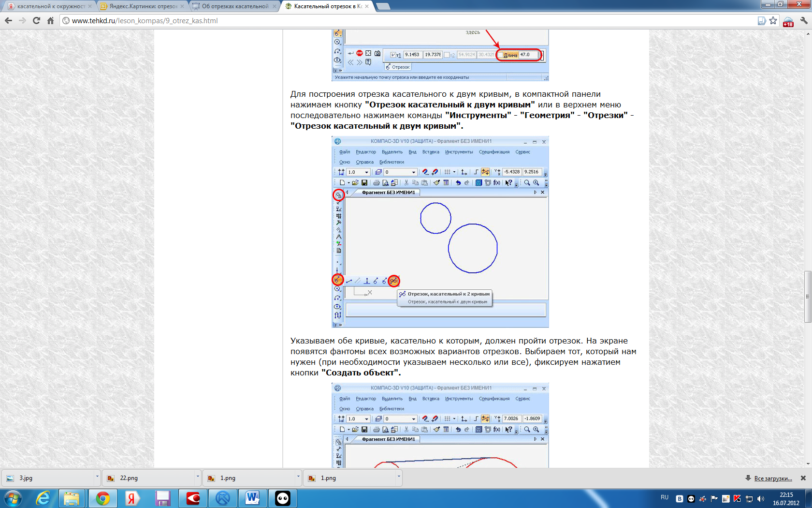Close the downloads bar

(803, 478)
